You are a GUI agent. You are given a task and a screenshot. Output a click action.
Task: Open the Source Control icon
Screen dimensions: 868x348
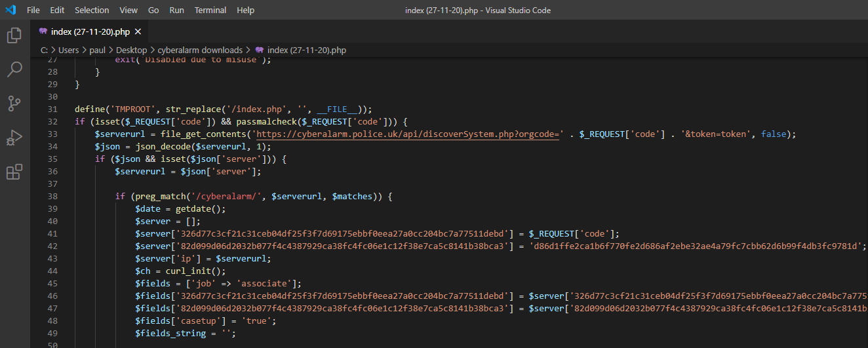coord(14,103)
